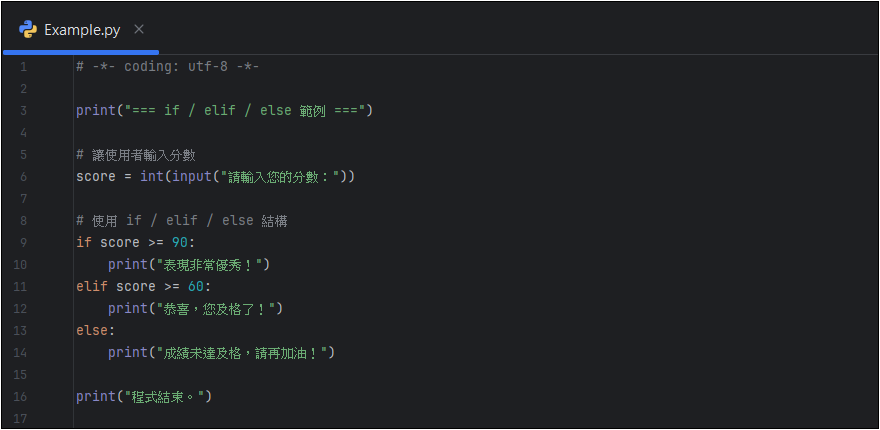880x430 pixels.
Task: Place cursor on the coding utf-8 comment
Action: (168, 67)
